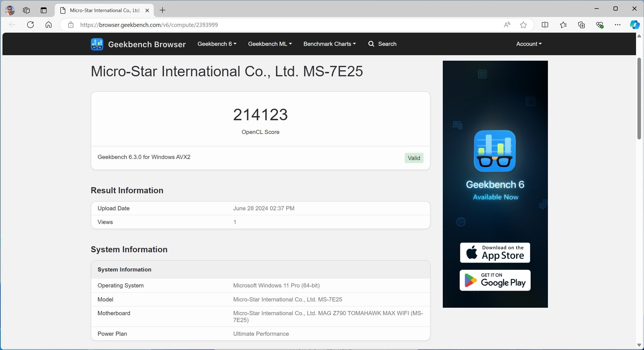This screenshot has height=350, width=644.
Task: Add this page to favorites star
Action: point(523,25)
